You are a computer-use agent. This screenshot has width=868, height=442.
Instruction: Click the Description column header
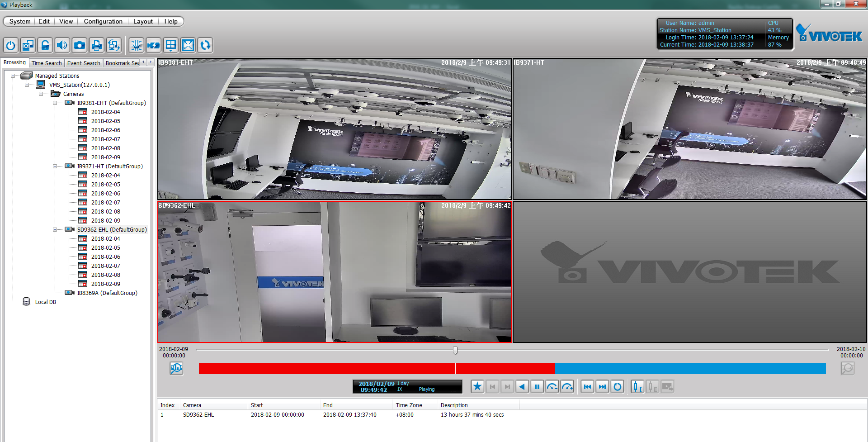point(478,405)
